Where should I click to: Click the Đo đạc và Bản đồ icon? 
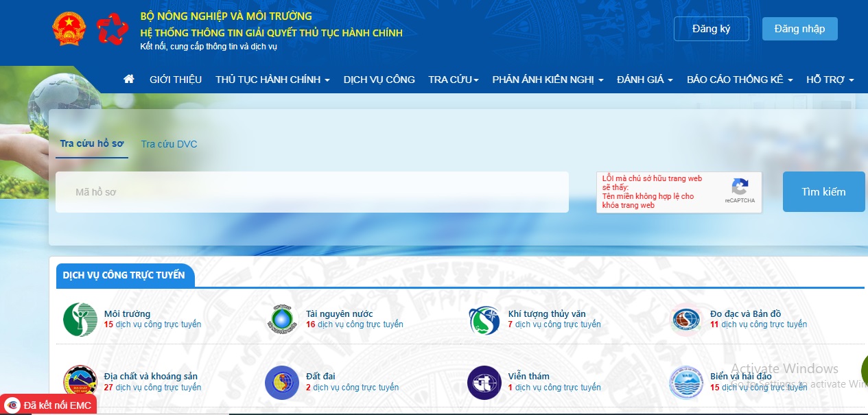coord(686,320)
